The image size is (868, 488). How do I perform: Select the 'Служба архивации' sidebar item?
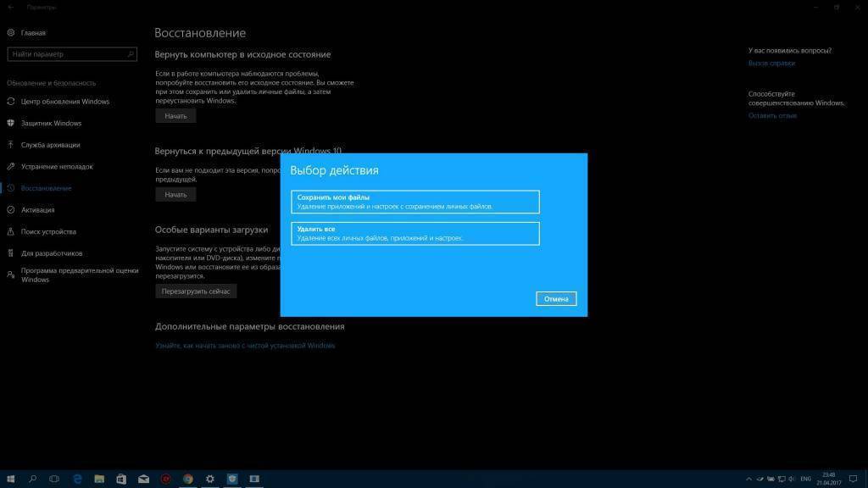pos(50,145)
